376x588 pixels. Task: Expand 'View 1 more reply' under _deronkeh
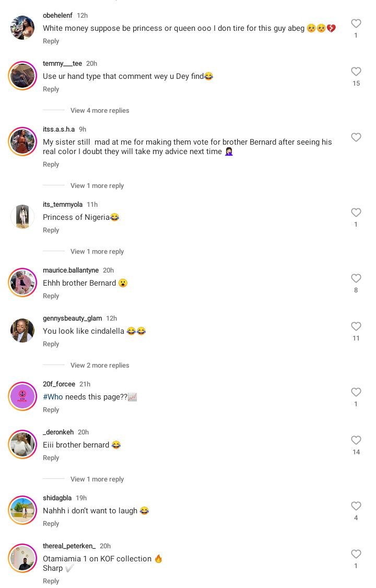pos(97,479)
